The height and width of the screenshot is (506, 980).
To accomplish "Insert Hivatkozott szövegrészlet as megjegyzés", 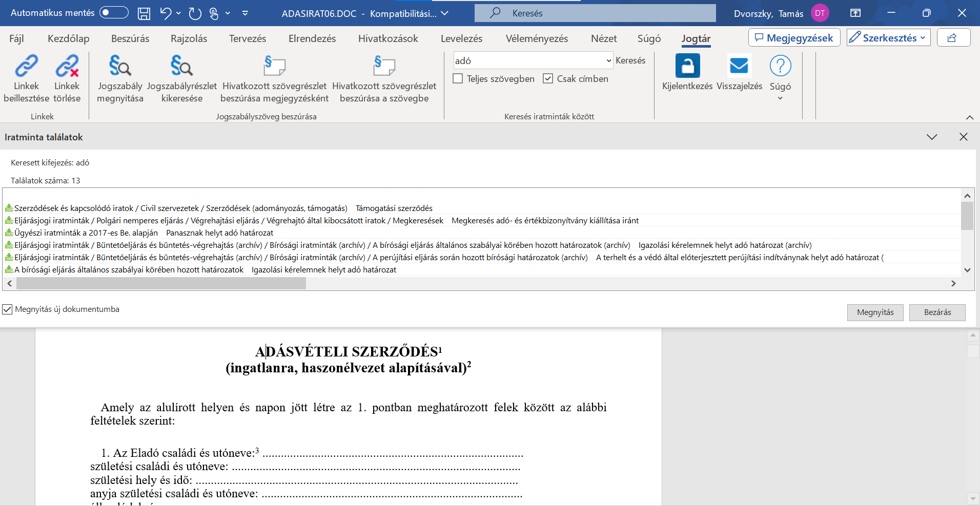I will click(274, 67).
